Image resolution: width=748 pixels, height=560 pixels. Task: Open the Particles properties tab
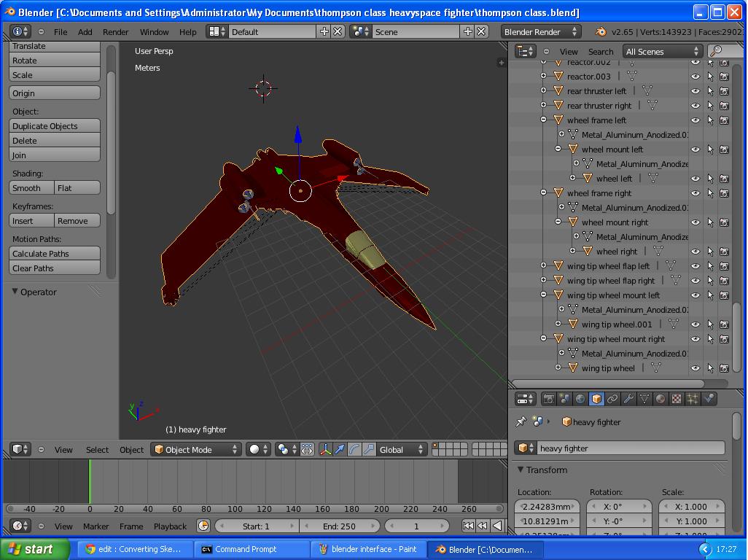pos(691,398)
